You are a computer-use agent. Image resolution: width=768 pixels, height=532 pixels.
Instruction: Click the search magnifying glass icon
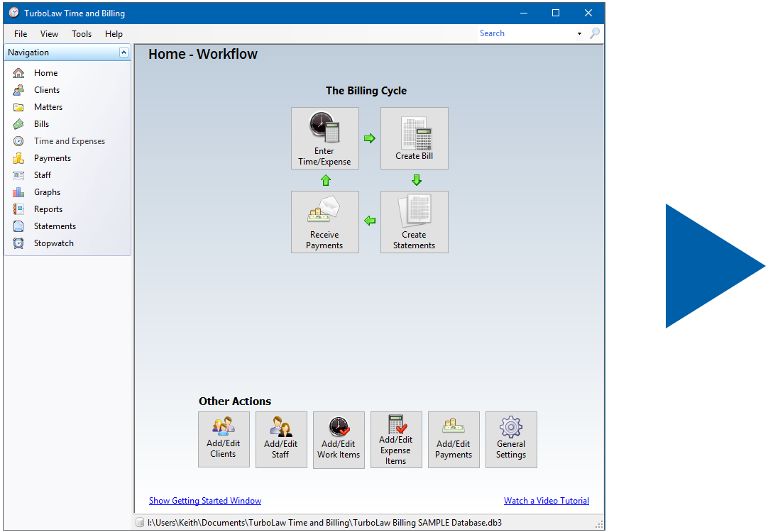(595, 33)
